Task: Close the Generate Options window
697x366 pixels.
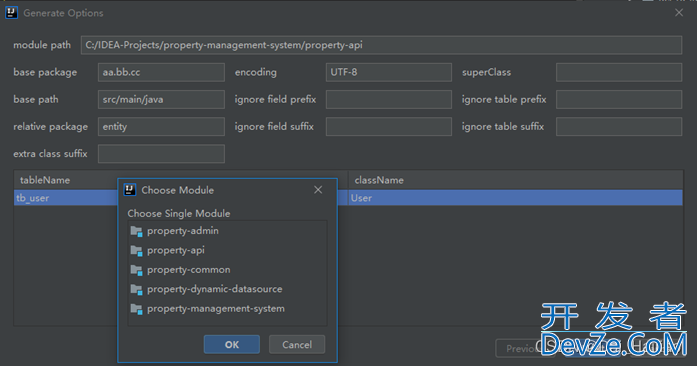Action: click(679, 13)
